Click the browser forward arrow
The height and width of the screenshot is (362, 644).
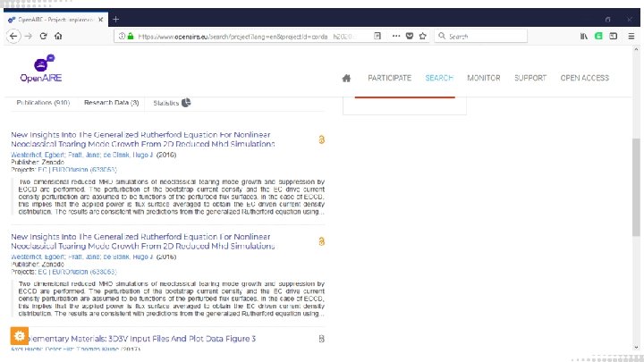[29, 36]
